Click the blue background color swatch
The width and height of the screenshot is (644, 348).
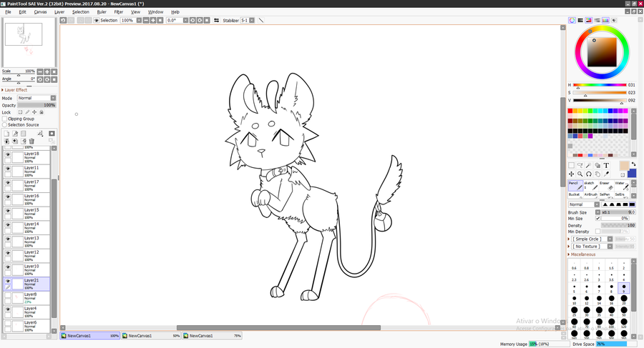click(x=632, y=174)
